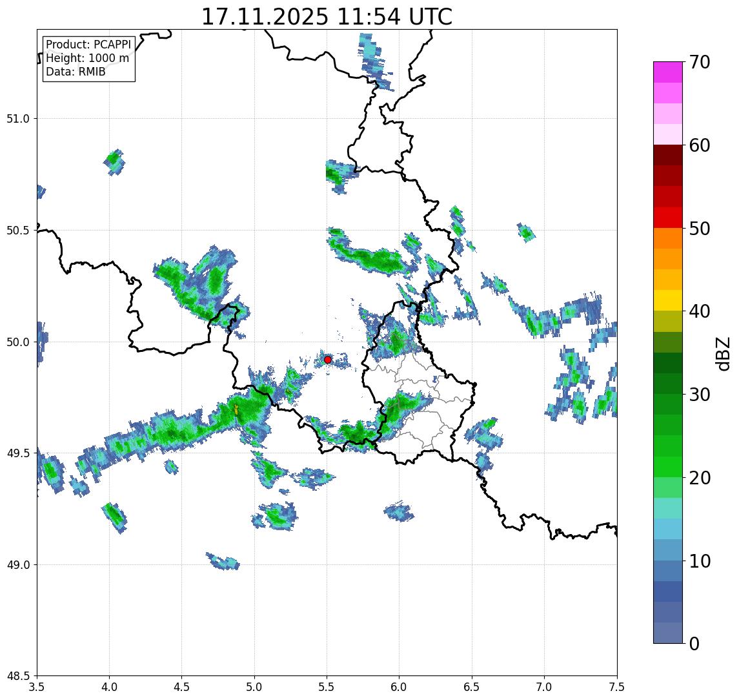
Task: Click the longitude axis label 3.5
Action: point(37,687)
